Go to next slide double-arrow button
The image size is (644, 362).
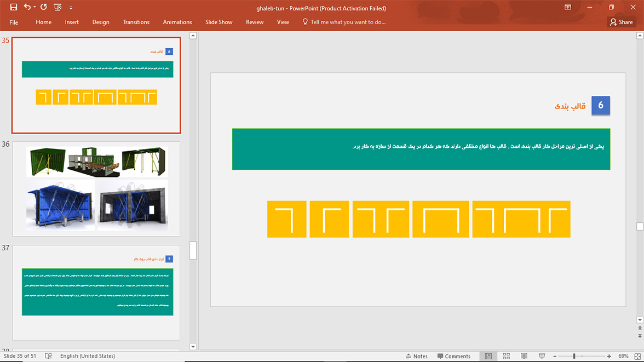640,336
